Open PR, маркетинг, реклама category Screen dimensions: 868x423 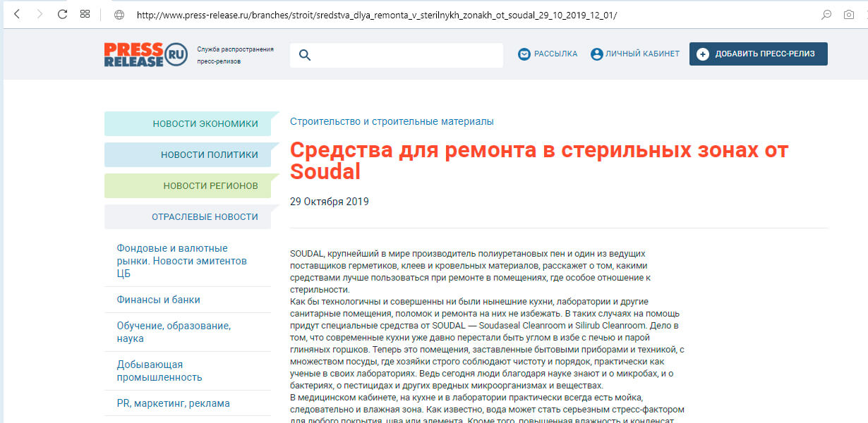click(x=173, y=403)
